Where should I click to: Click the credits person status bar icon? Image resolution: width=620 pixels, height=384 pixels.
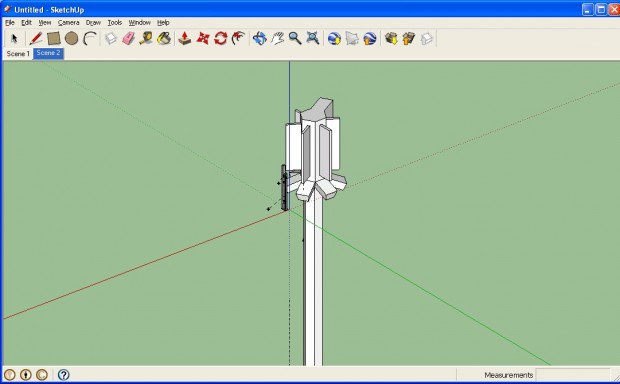26,375
